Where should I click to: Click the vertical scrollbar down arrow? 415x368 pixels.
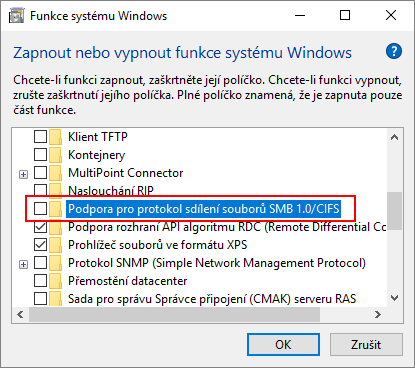tap(395, 298)
